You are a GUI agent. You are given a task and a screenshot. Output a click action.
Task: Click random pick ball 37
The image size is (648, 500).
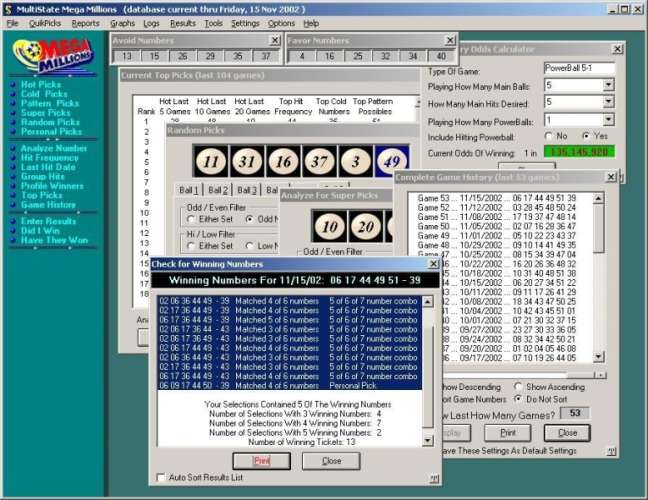319,161
